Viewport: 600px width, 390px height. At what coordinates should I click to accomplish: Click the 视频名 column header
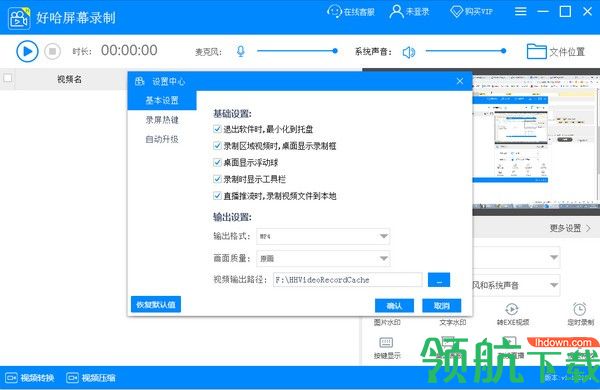coord(69,79)
